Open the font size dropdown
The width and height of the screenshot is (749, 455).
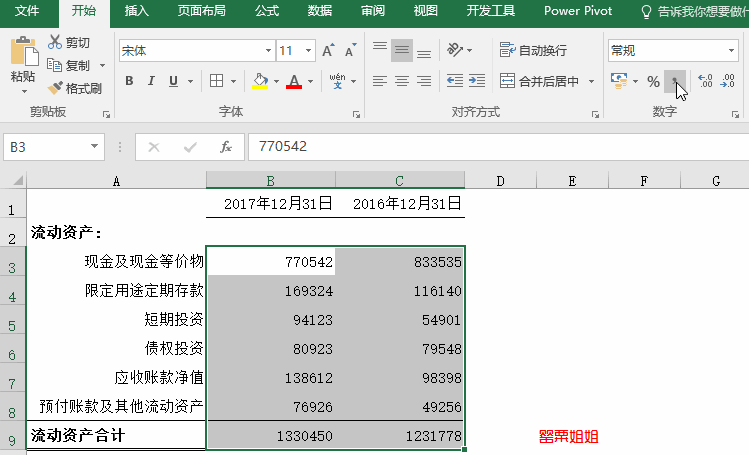coord(309,51)
